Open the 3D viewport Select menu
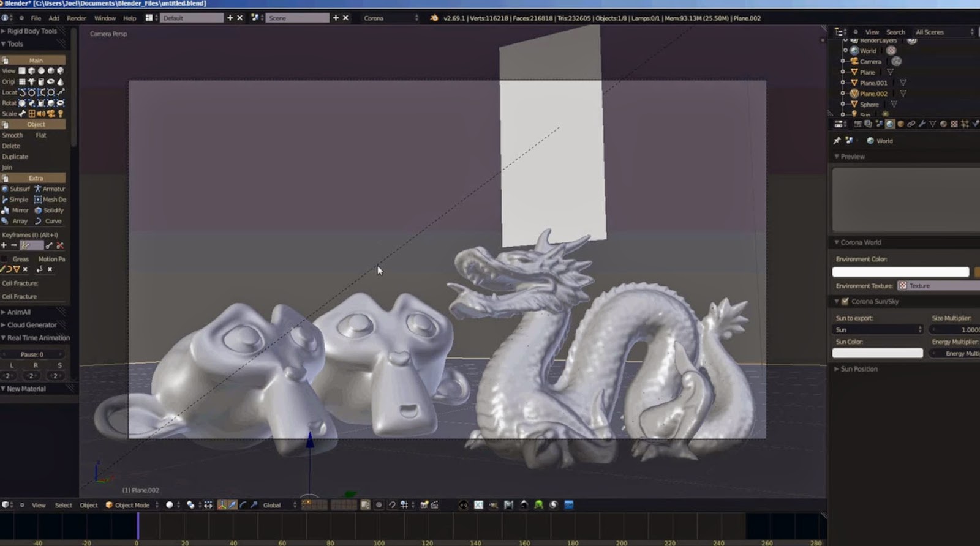This screenshot has height=546, width=980. [63, 505]
